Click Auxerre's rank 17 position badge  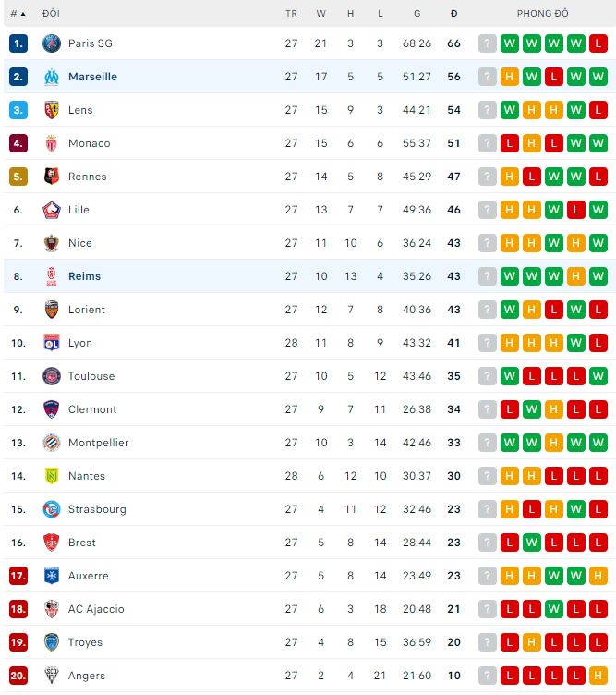(18, 576)
